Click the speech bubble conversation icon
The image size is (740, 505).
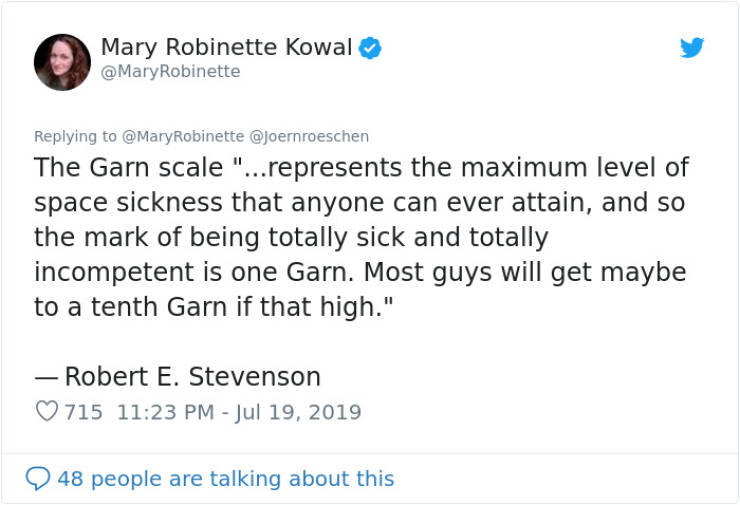(x=38, y=479)
